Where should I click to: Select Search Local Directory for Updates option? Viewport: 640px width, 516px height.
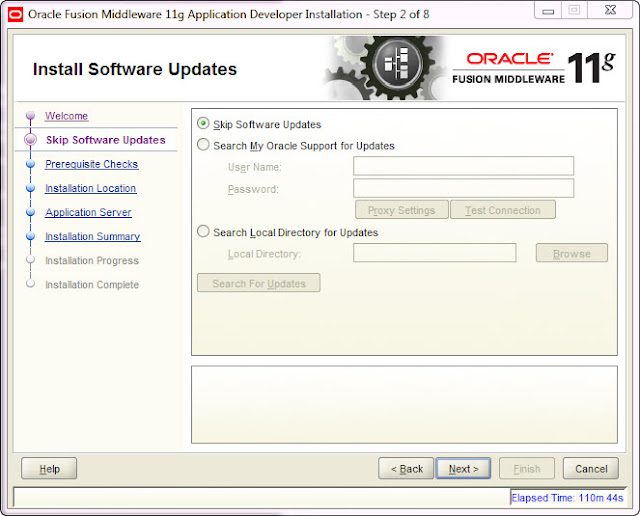[x=203, y=231]
